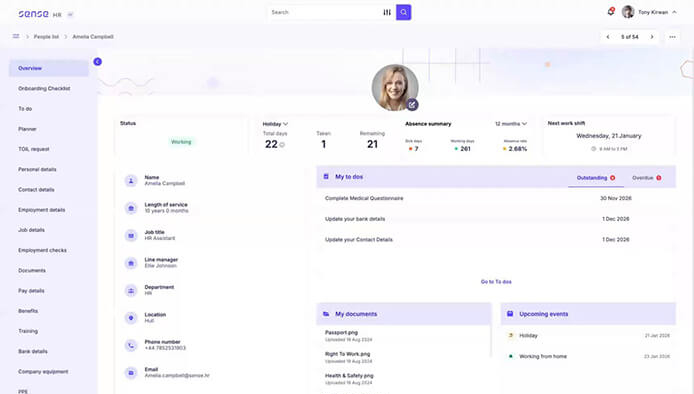
Task: Expand the Tony Kirwan account menu chevron
Action: [674, 12]
